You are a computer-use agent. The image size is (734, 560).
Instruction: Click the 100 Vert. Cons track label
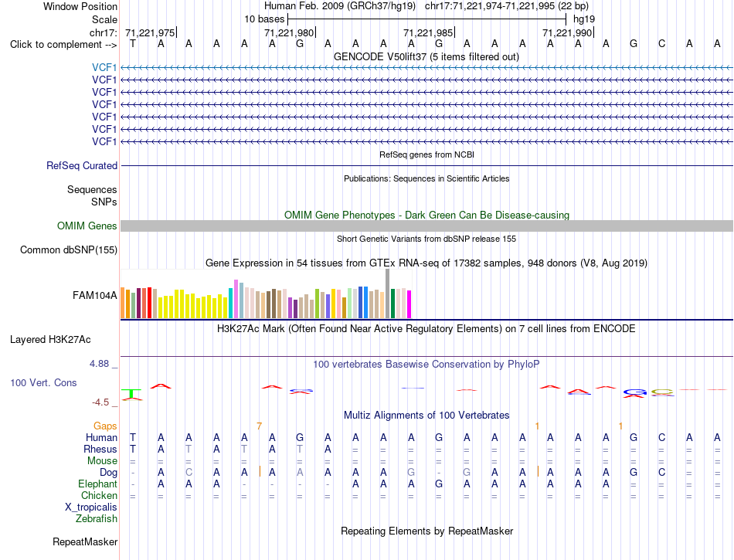click(43, 382)
